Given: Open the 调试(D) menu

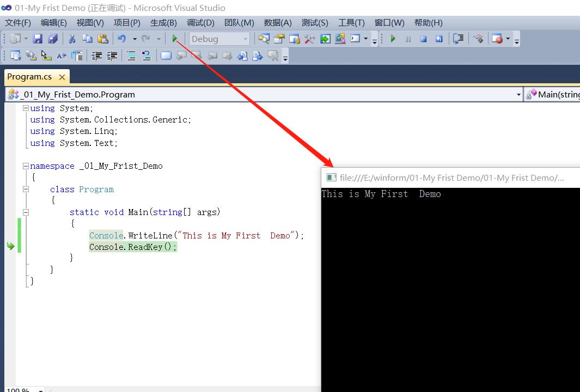Looking at the screenshot, I should click(200, 22).
